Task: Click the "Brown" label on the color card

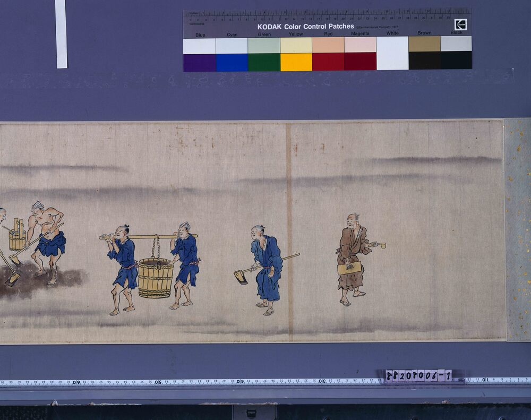Action: tap(424, 32)
